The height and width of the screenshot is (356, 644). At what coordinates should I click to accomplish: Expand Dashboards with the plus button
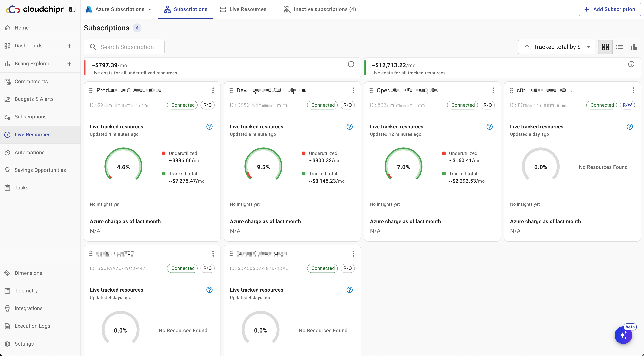[69, 46]
